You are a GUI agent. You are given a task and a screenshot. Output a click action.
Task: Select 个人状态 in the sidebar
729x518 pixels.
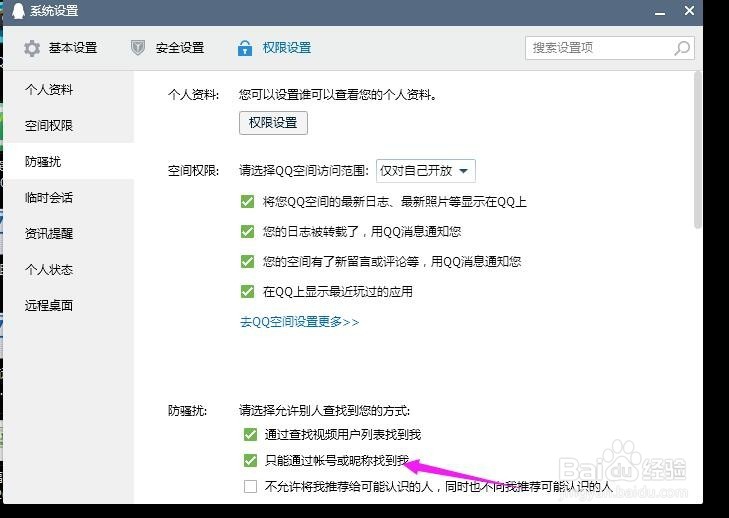69,269
